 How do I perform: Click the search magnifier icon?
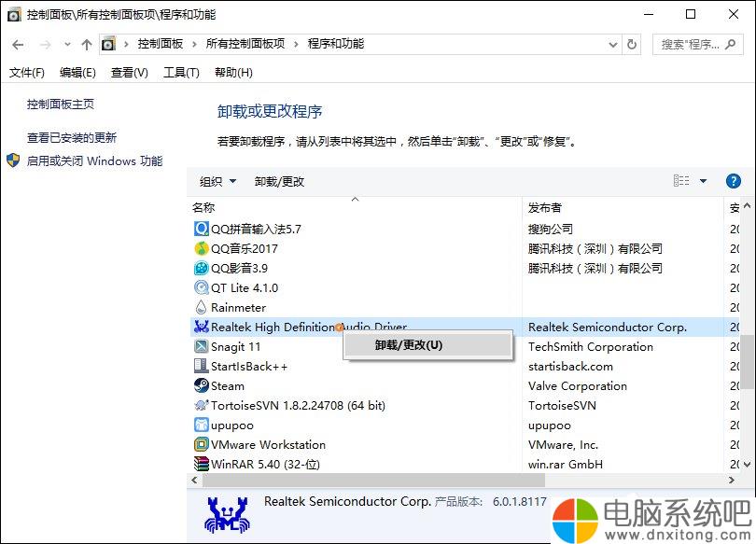(731, 45)
